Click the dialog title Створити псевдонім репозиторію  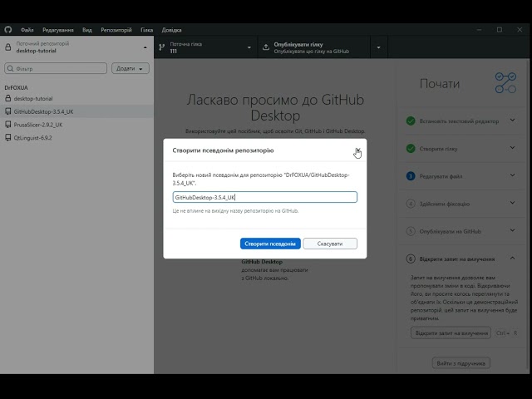(x=223, y=150)
